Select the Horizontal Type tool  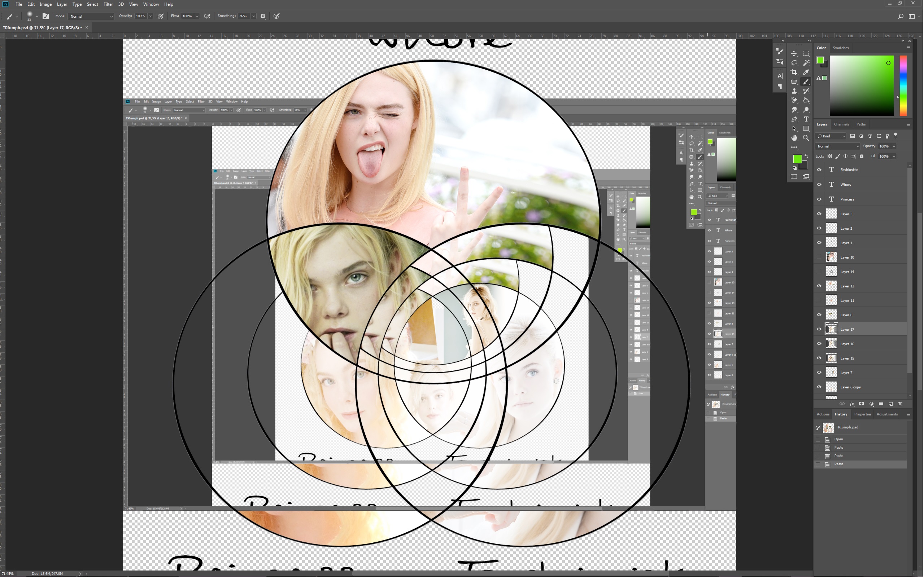click(x=806, y=119)
